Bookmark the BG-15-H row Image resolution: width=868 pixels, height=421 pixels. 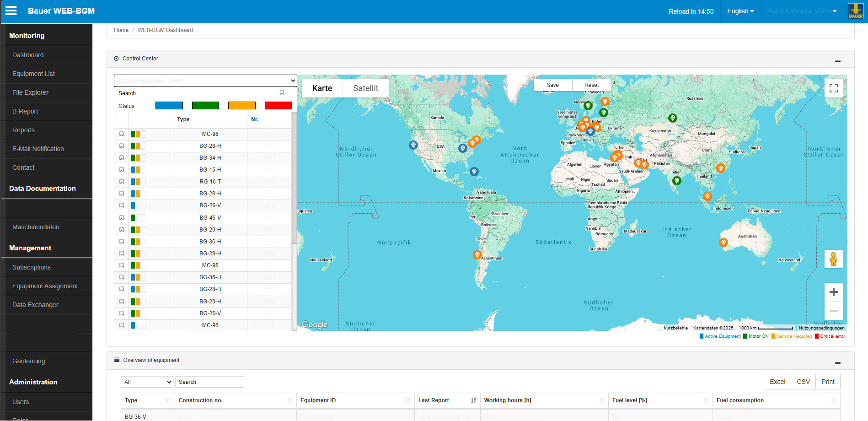(122, 170)
